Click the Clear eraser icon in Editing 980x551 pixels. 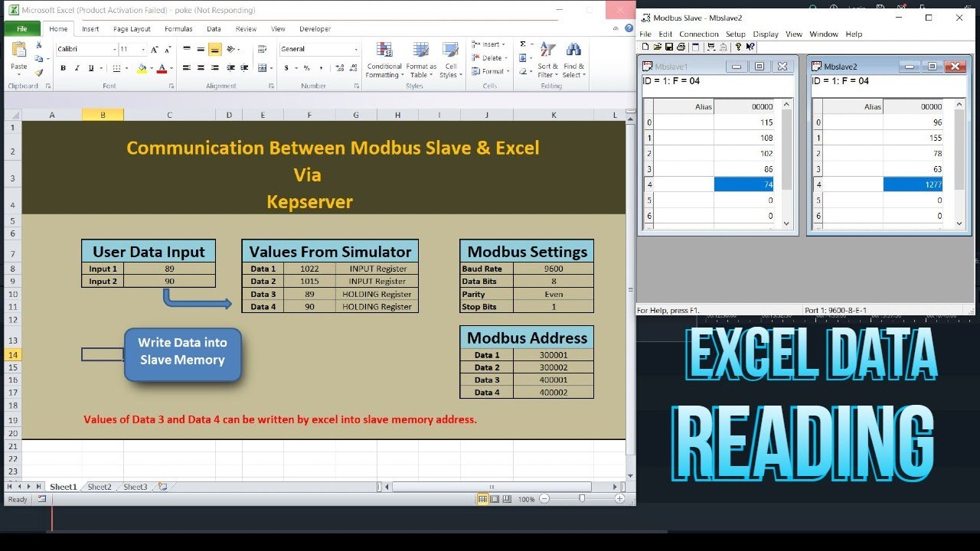pyautogui.click(x=522, y=71)
